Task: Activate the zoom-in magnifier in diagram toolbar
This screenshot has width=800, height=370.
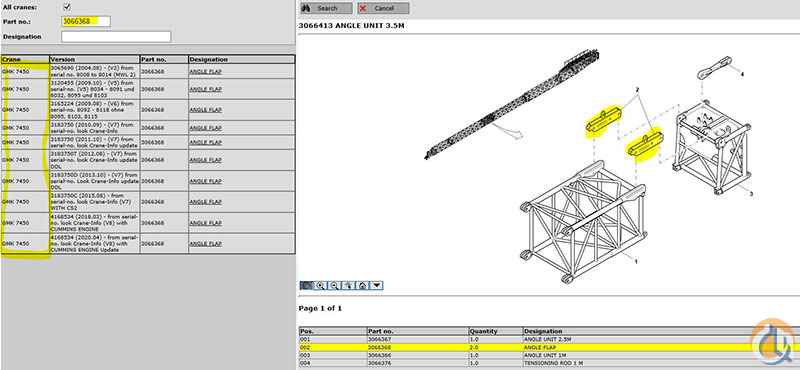Action: pos(320,286)
